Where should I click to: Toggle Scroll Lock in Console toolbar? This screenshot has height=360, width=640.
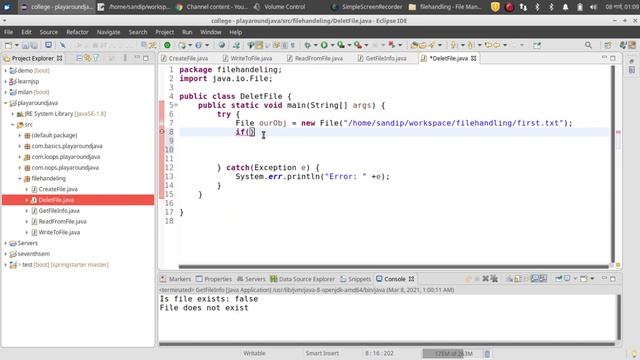coord(518,279)
